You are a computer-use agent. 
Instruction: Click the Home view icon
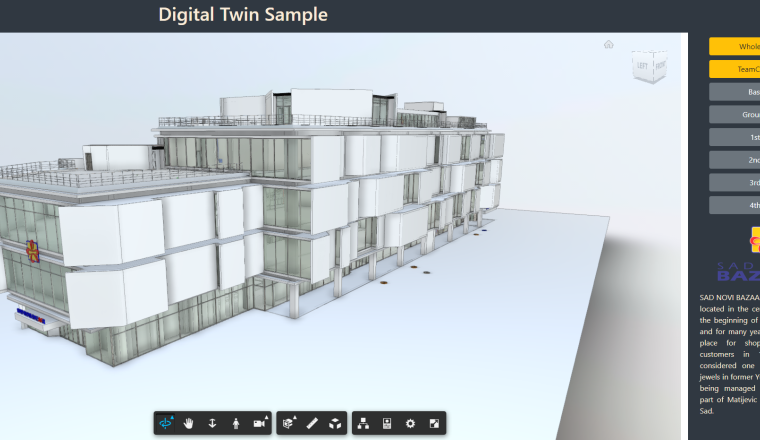tap(608, 44)
